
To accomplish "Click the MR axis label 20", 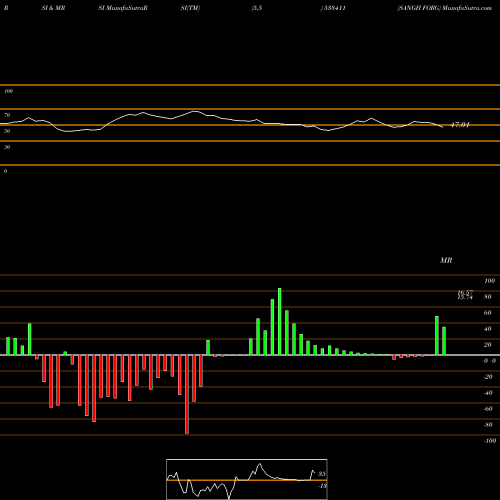I will (x=488, y=345).
